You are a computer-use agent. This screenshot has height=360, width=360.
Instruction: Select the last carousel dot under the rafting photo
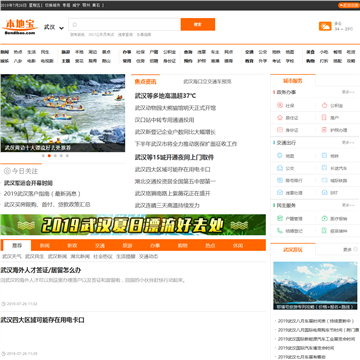pos(67,156)
